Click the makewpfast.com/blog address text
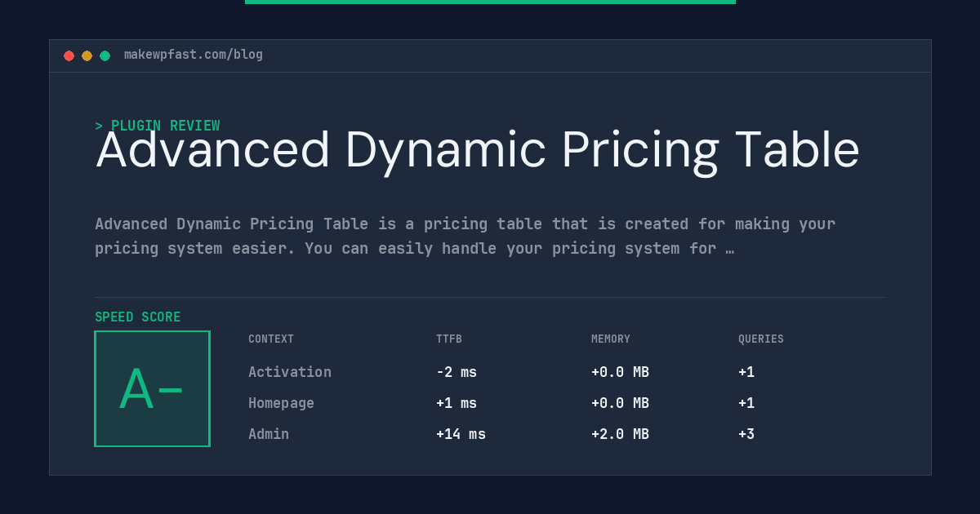The height and width of the screenshot is (514, 980). click(x=194, y=55)
